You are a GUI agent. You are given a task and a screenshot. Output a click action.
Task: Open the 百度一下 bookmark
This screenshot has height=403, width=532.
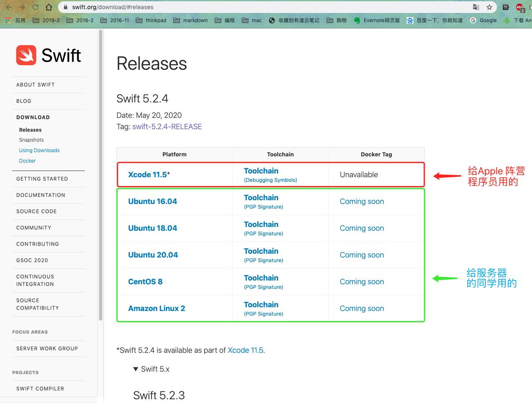tap(435, 20)
